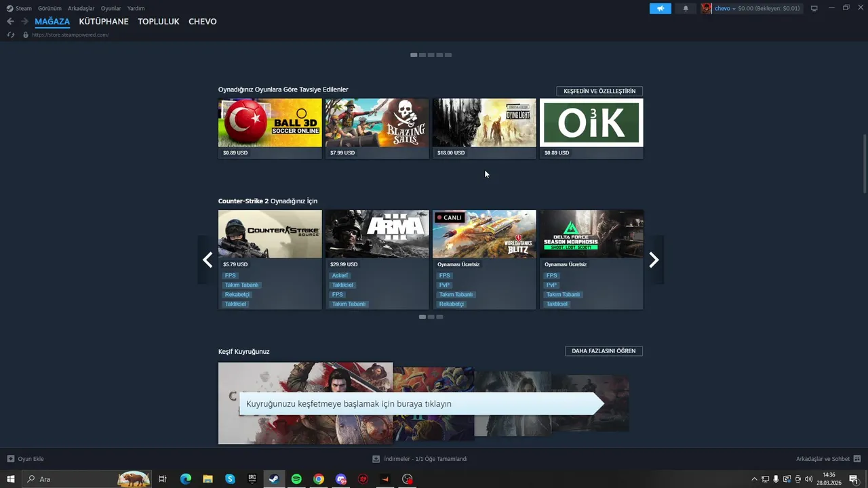Click the Arkadaşlar ve Sohbet link

click(x=823, y=459)
